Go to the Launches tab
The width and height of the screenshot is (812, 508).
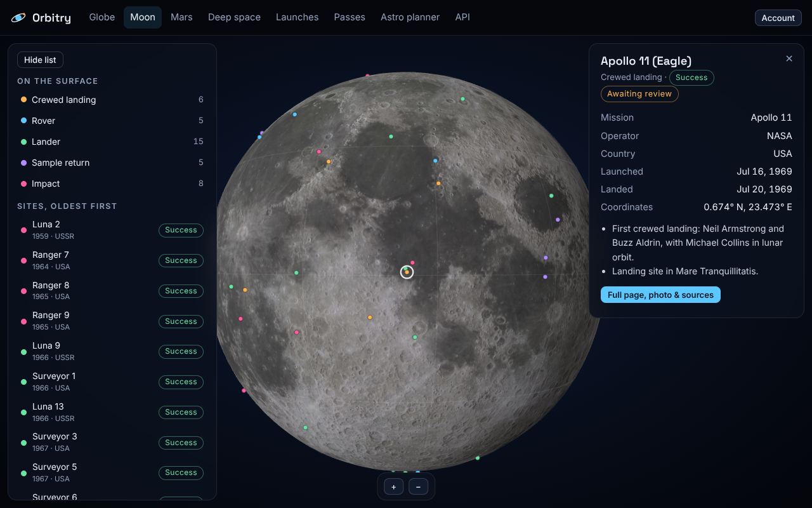[x=297, y=17]
